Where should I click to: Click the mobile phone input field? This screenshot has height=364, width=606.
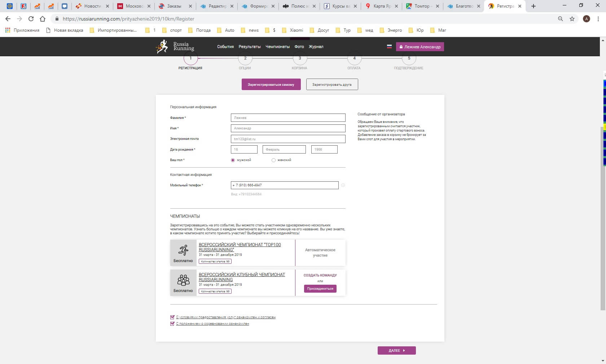285,185
